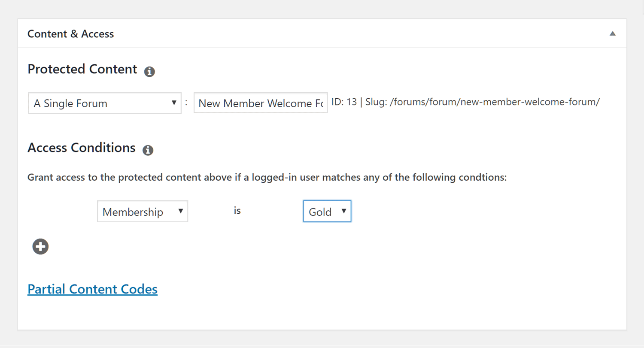Click the Access Conditions info icon
Screen dimensions: 644x348
(148, 150)
